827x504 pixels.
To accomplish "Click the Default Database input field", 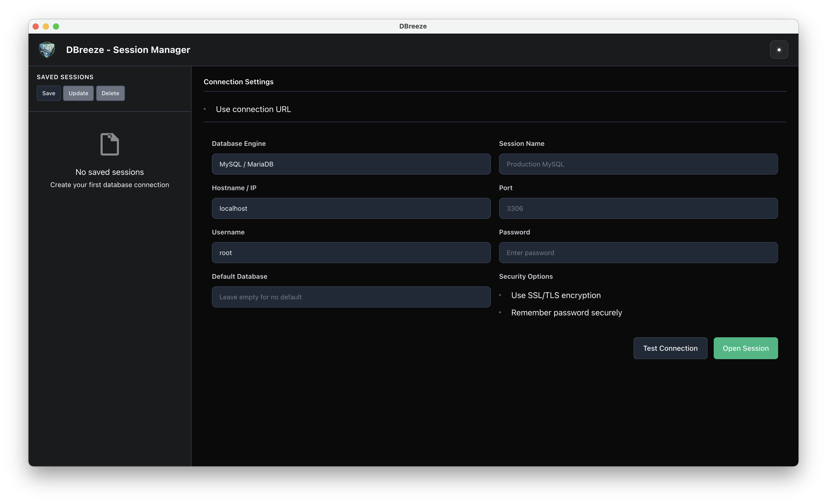I will pos(351,297).
